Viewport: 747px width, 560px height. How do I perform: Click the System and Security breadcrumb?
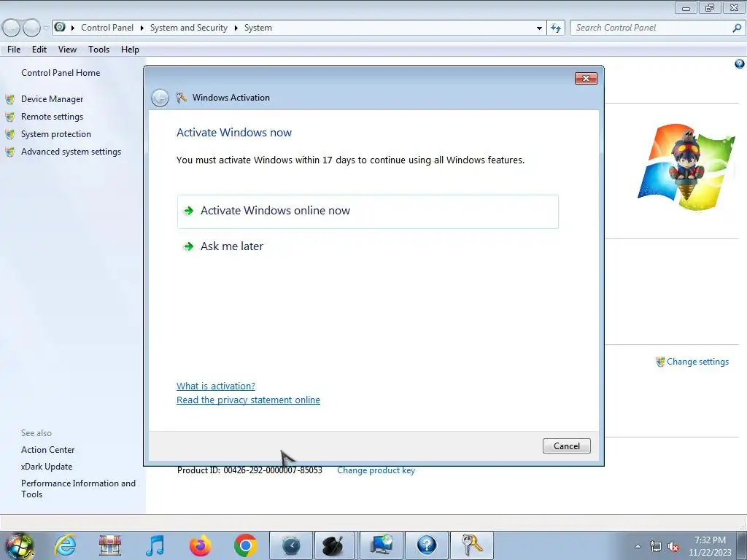click(189, 28)
